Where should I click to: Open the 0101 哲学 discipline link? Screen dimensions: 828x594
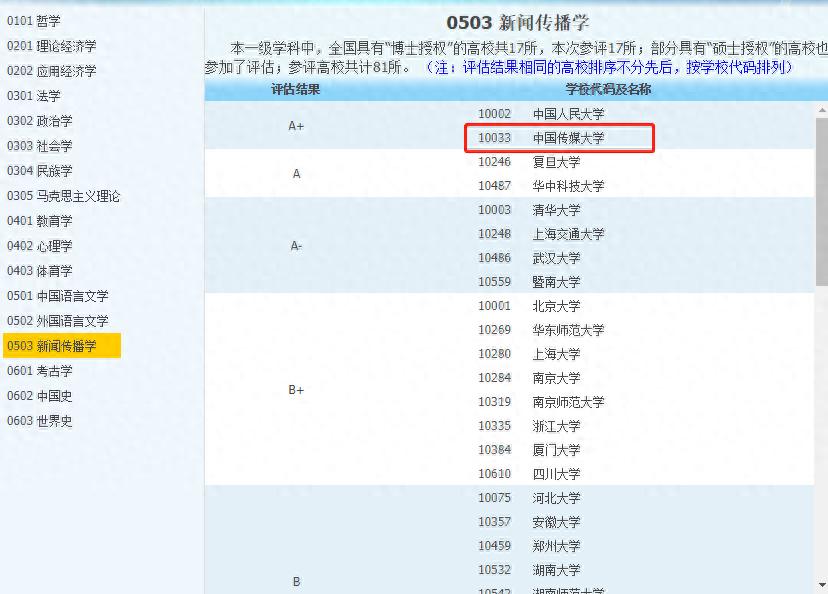tap(36, 20)
